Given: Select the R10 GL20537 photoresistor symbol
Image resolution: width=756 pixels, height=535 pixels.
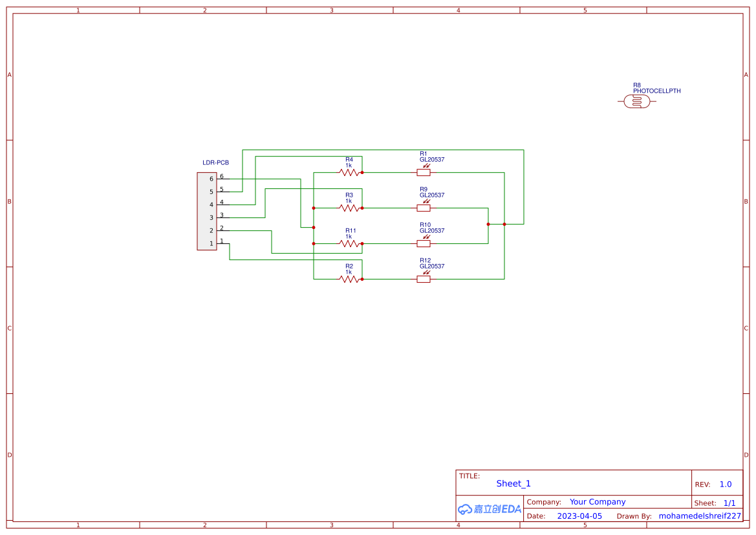Looking at the screenshot, I should point(424,243).
